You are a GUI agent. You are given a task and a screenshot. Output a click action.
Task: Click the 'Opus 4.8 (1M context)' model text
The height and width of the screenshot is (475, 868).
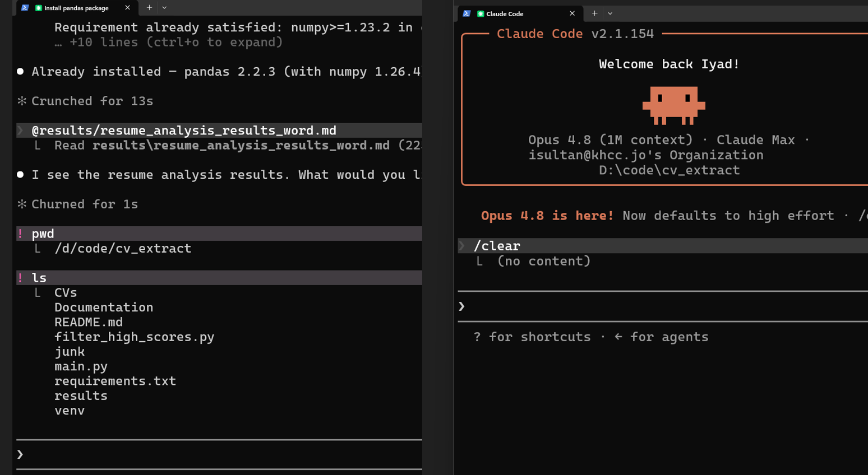click(x=610, y=140)
